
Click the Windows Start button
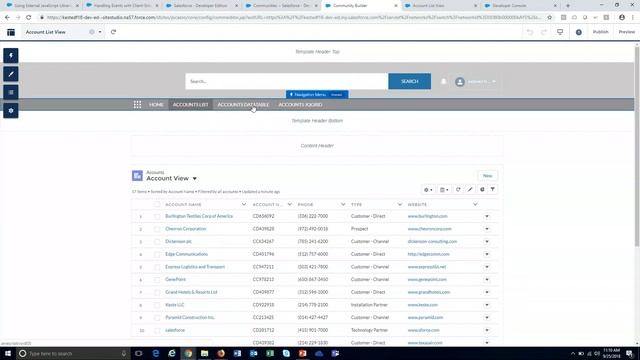point(8,353)
